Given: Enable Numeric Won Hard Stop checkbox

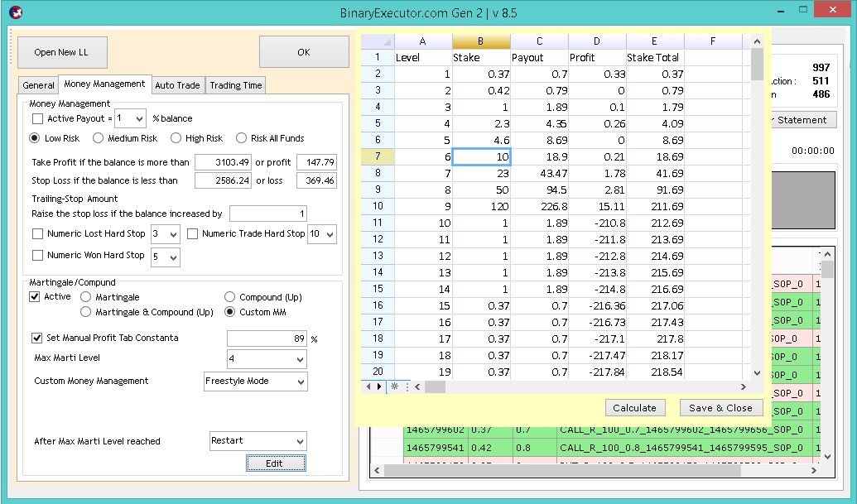Looking at the screenshot, I should click(38, 255).
